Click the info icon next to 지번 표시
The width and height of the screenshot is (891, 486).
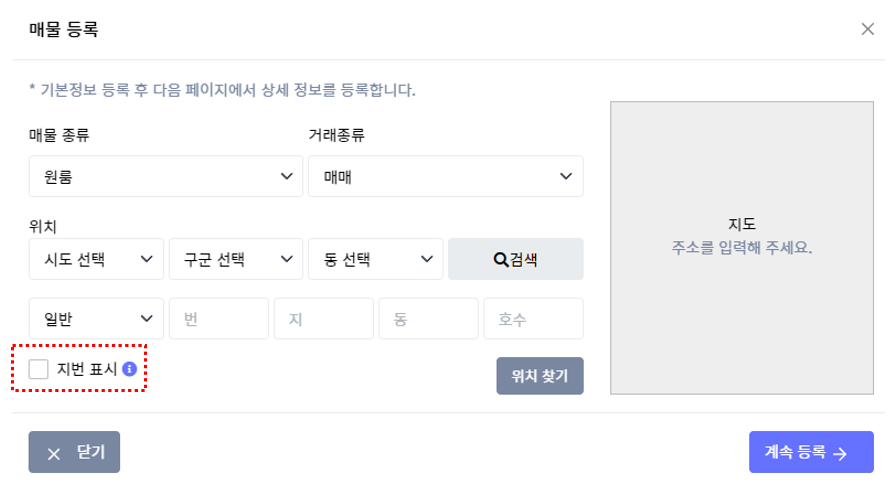pos(130,369)
